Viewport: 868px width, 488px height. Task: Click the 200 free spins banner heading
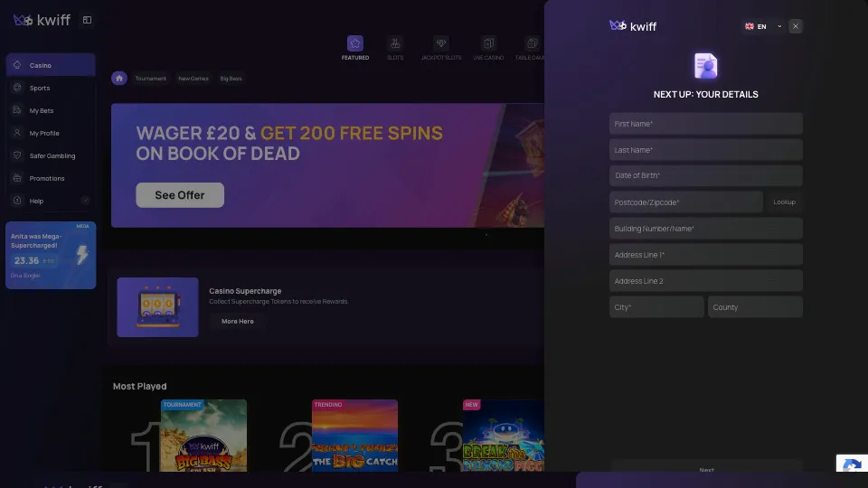[289, 143]
